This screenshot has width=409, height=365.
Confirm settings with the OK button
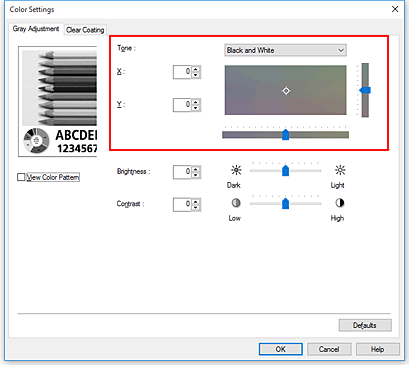coord(281,349)
